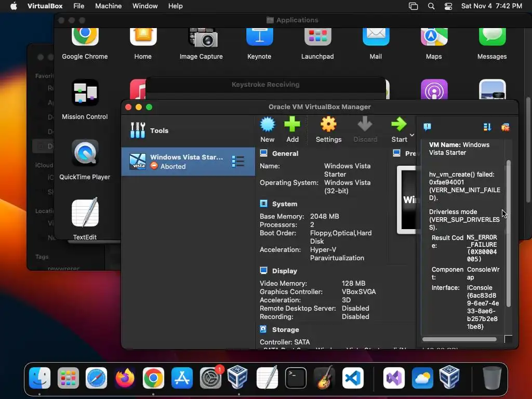Screen dimensions: 532x399
Task: Open Trash in the Dock
Action: pos(493,378)
